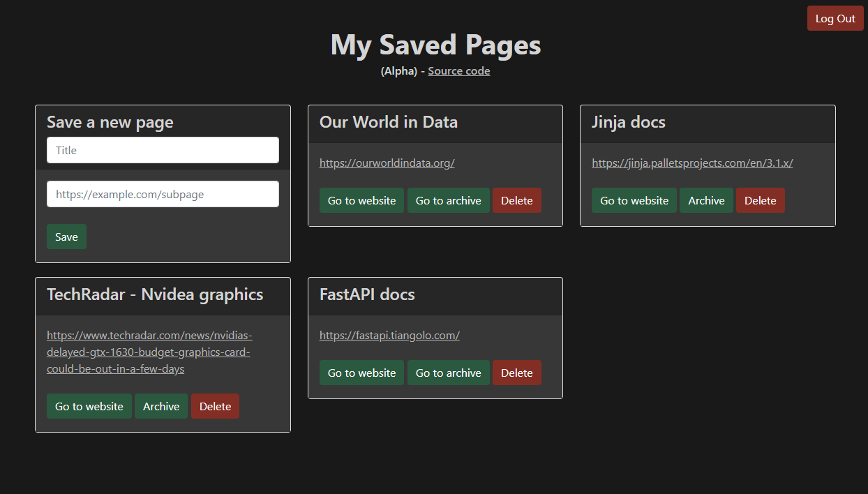Viewport: 868px width, 494px height.
Task: Open the Source code link
Action: [459, 71]
